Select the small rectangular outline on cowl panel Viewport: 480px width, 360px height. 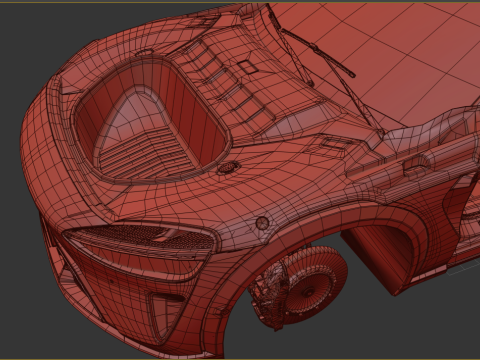coord(247,67)
